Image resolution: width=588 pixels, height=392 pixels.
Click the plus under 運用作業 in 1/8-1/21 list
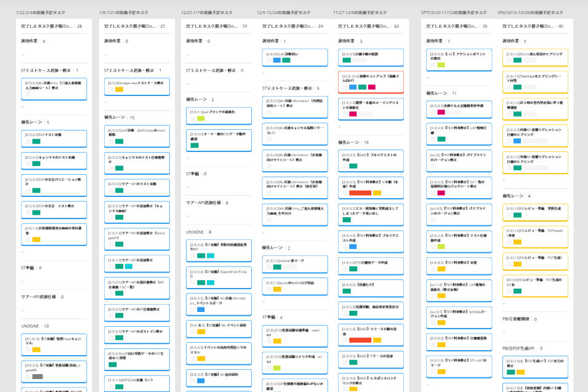pos(105,55)
